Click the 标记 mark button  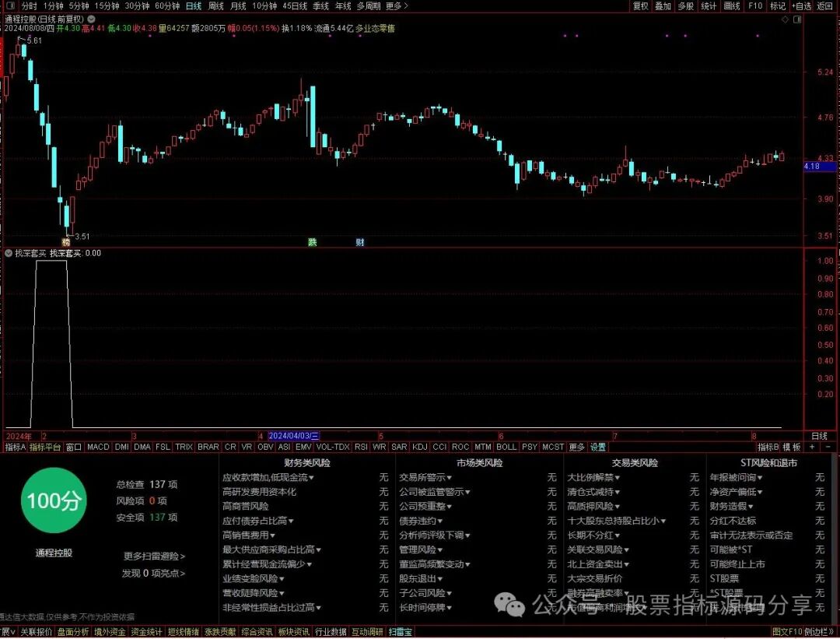tap(778, 6)
